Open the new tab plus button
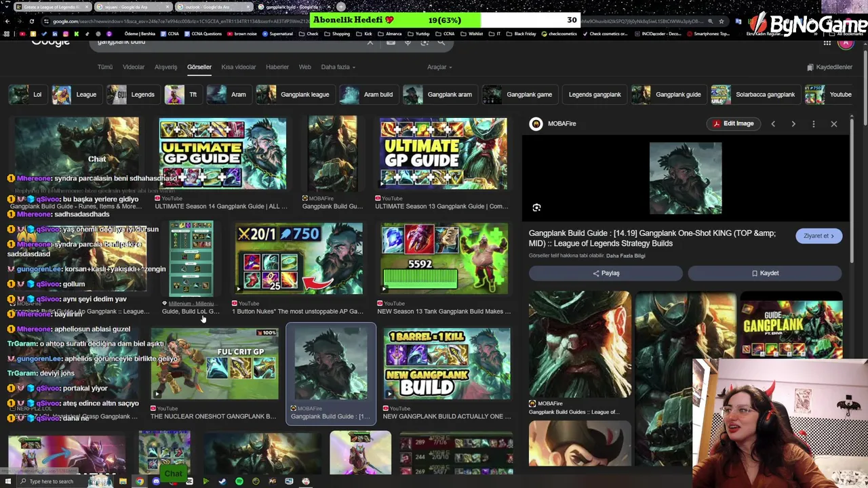868x488 pixels. [341, 7]
